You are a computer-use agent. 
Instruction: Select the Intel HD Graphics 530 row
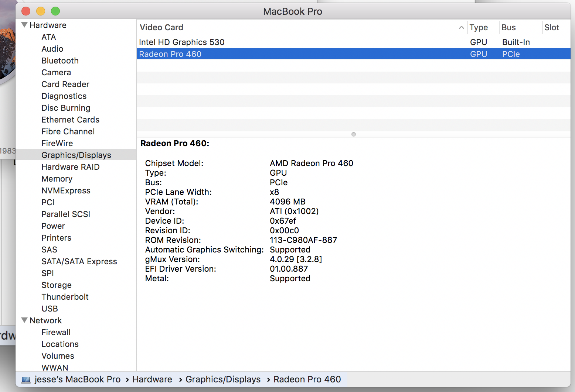pos(354,42)
